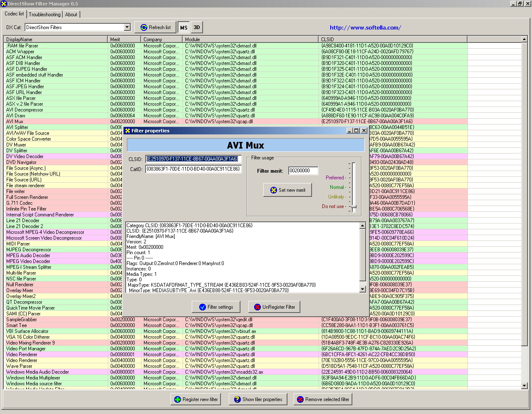The width and height of the screenshot is (532, 414).
Task: Open the DX Cat dropdown list
Action: click(x=127, y=27)
